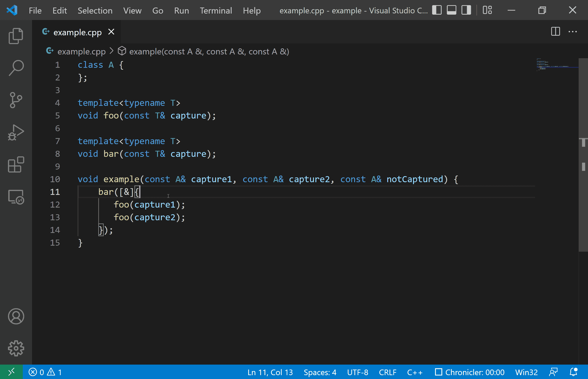Select the UTF-8 encoding in status bar
588x379 pixels.
pos(357,371)
